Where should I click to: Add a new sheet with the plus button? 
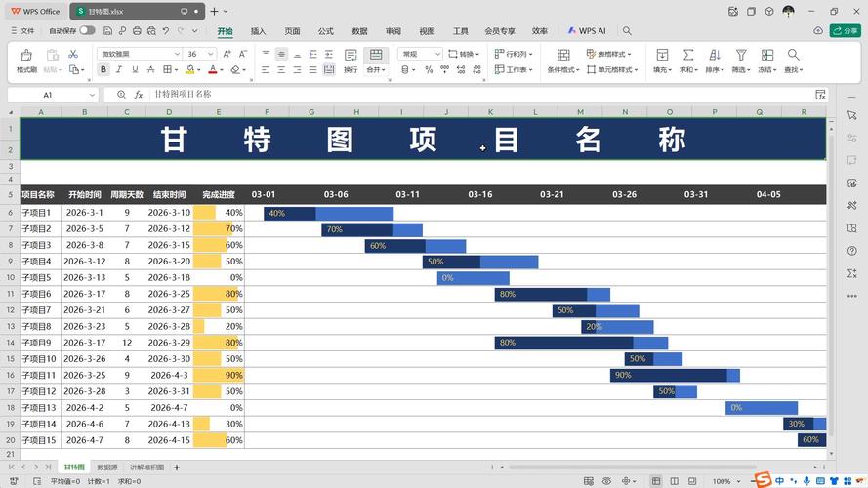pos(177,468)
